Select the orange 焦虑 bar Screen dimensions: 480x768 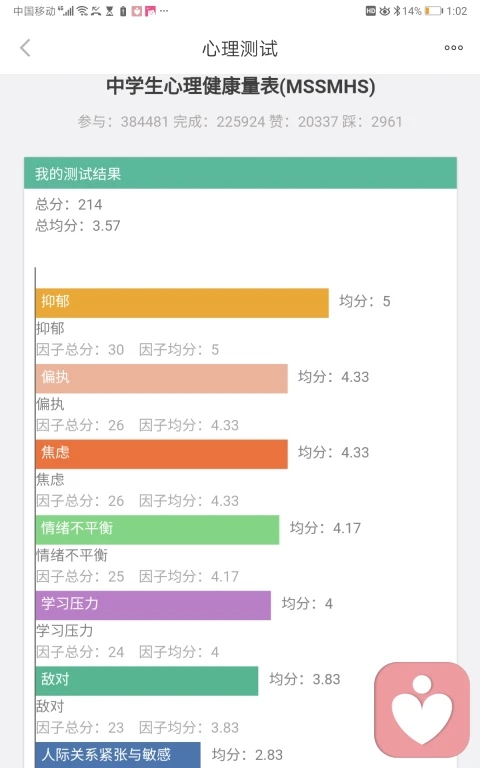[x=162, y=454]
